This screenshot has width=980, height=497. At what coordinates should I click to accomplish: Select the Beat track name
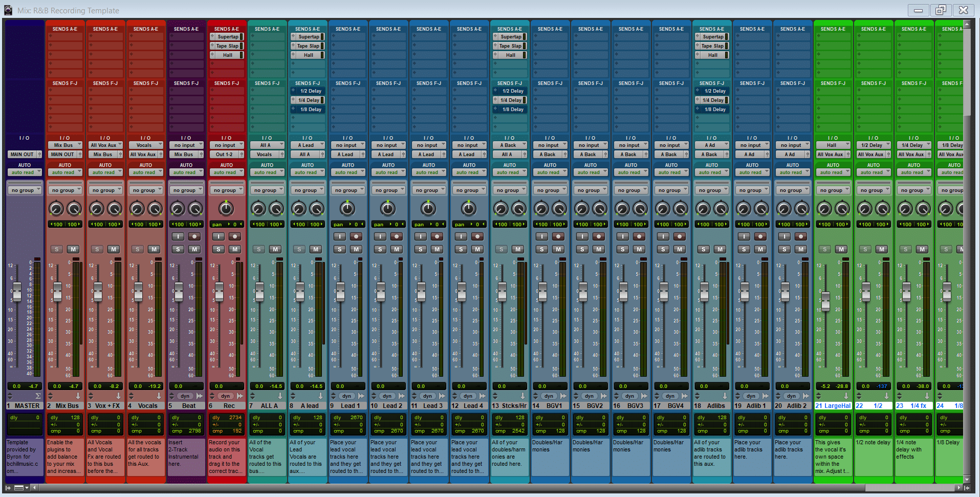click(188, 406)
